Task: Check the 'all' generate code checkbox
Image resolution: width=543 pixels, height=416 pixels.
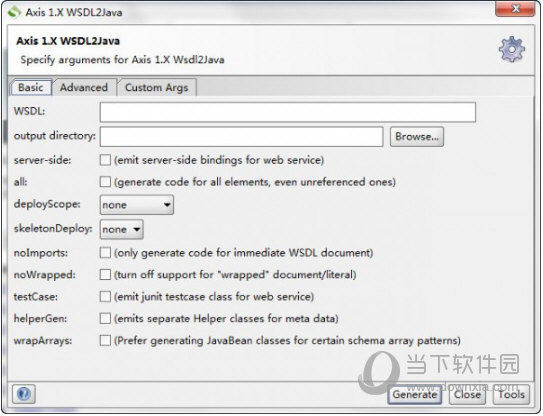Action: 105,182
